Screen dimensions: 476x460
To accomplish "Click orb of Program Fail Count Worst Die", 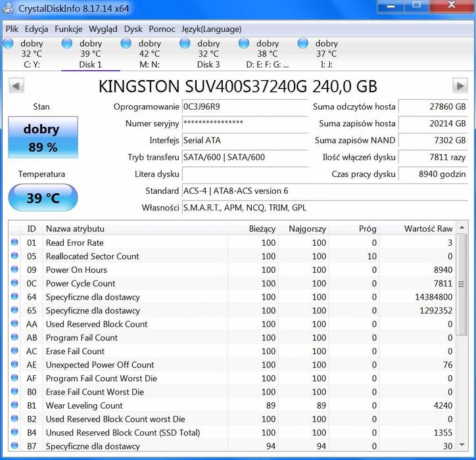I will (14, 378).
